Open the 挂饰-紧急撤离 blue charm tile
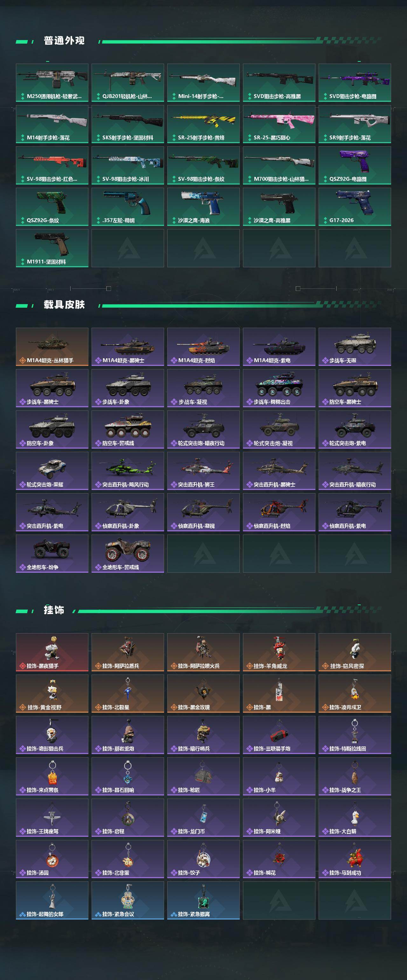 [x=203, y=900]
